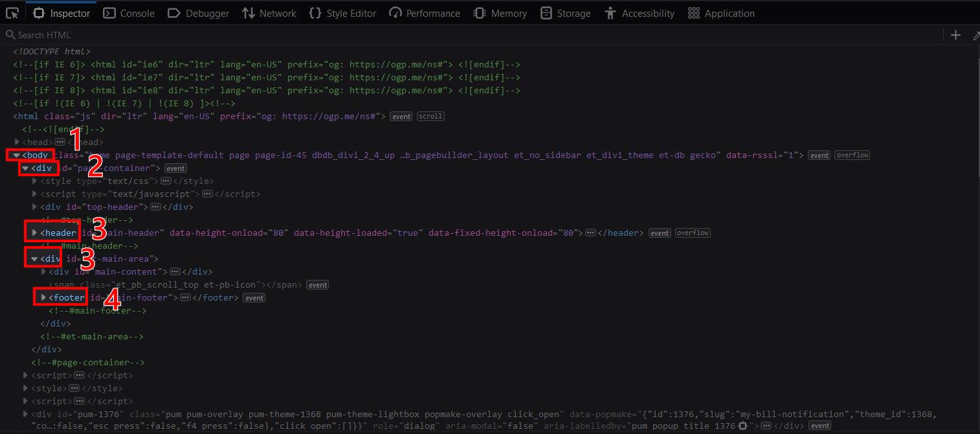Collapse the et-main-area div
The image size is (980, 434).
pyautogui.click(x=35, y=258)
